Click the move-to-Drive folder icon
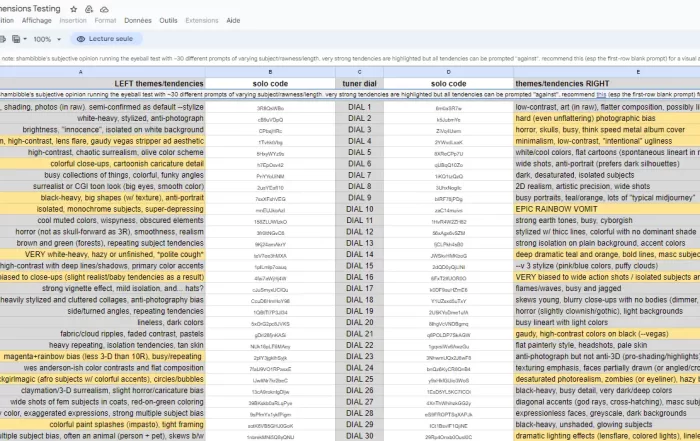The width and height of the screenshot is (700, 441). (89, 9)
